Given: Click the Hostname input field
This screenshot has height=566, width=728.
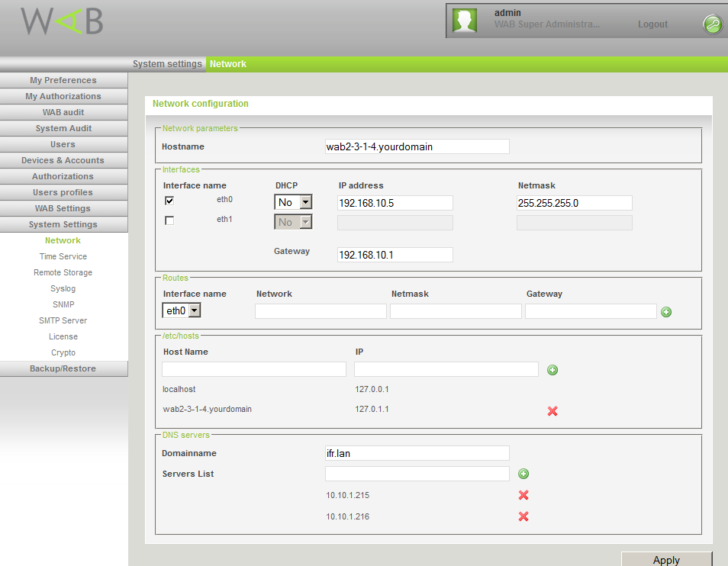Looking at the screenshot, I should click(x=417, y=146).
